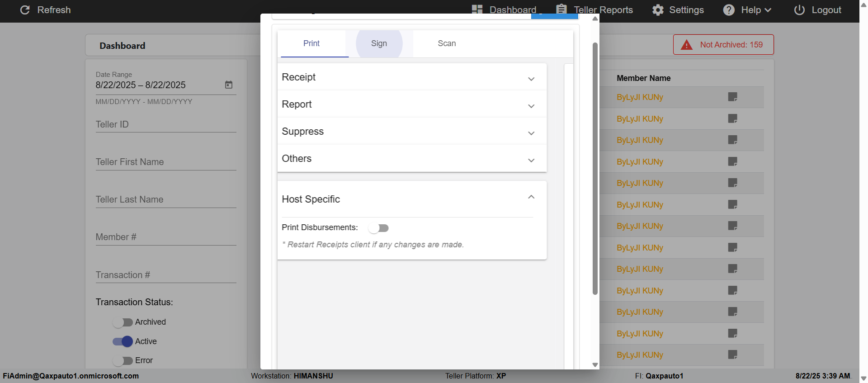Enable the Print Disbursements toggle

click(378, 228)
